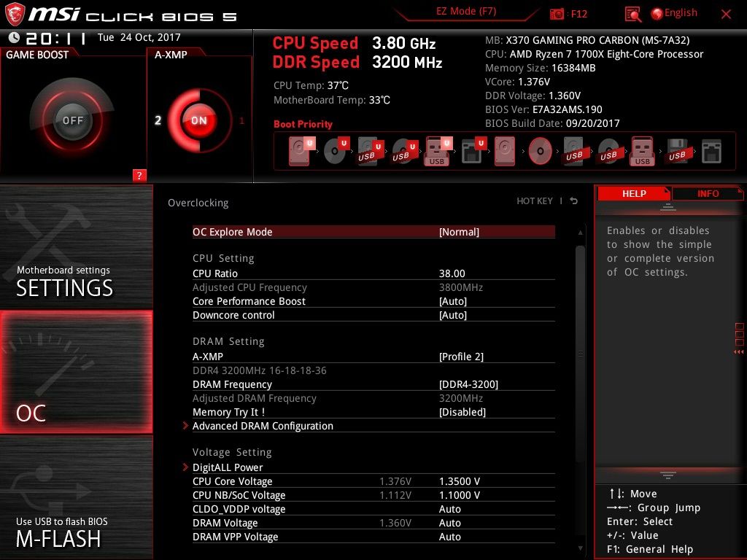The image size is (747, 560).
Task: Select red legacy CD/DVD disc boot icon
Action: pyautogui.click(x=540, y=151)
